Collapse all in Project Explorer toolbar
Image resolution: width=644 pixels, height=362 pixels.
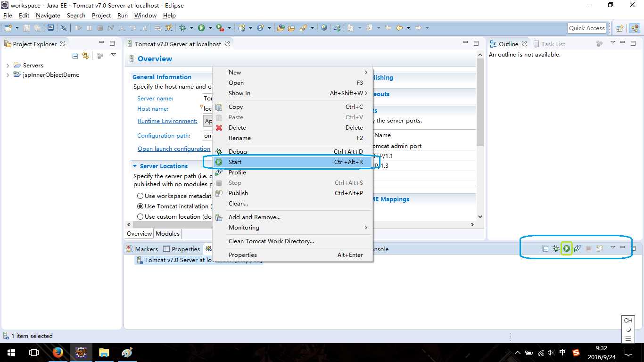coord(74,56)
